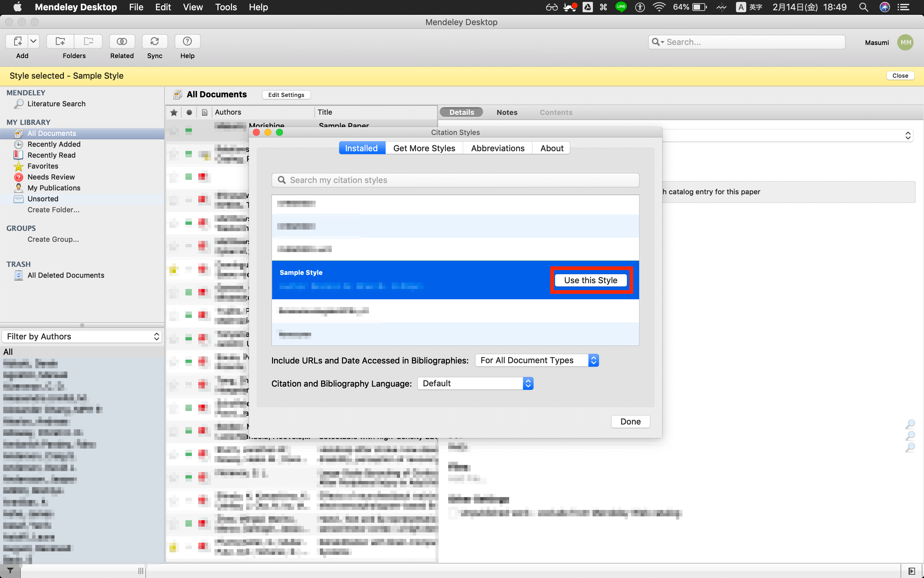924x578 pixels.
Task: Open the Filter by Authors dropdown
Action: click(82, 337)
